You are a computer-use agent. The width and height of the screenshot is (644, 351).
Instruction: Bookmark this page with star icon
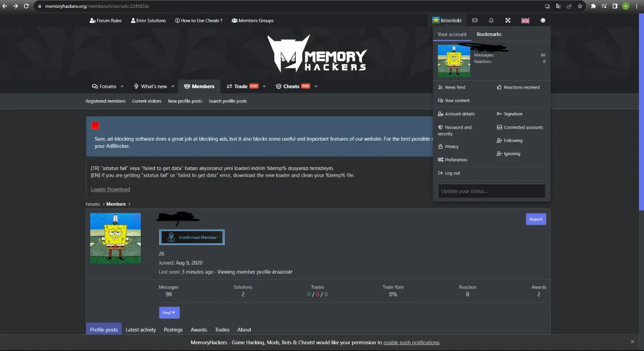tap(580, 6)
